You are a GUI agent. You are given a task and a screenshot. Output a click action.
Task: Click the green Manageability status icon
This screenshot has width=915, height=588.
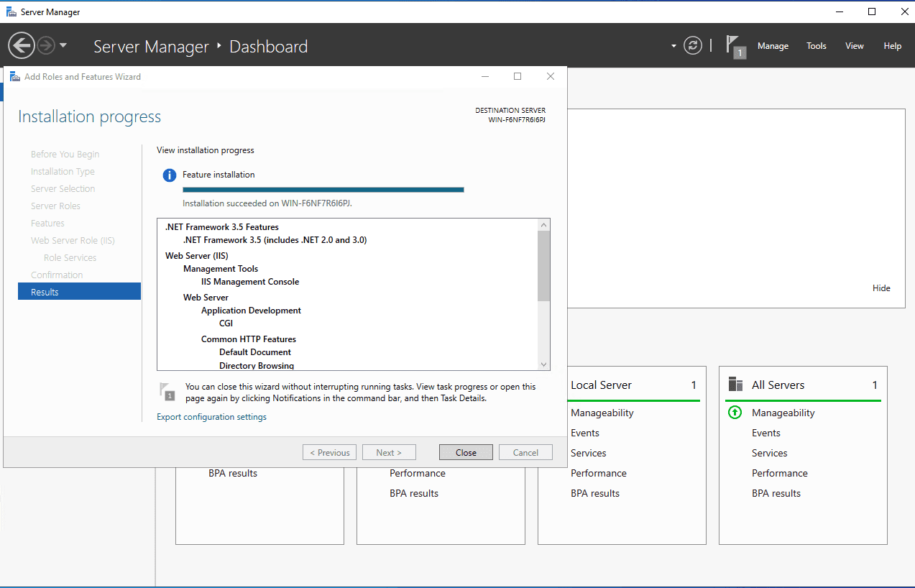(735, 413)
